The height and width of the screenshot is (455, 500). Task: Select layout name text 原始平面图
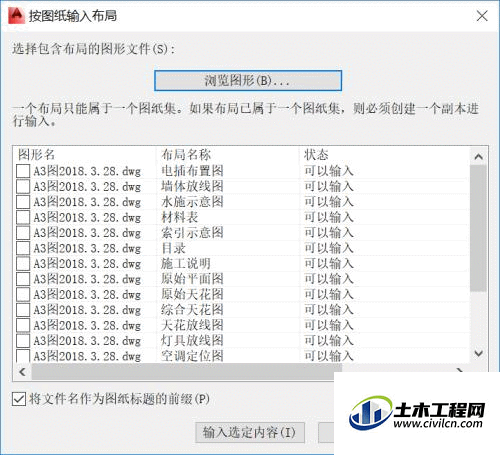(192, 279)
